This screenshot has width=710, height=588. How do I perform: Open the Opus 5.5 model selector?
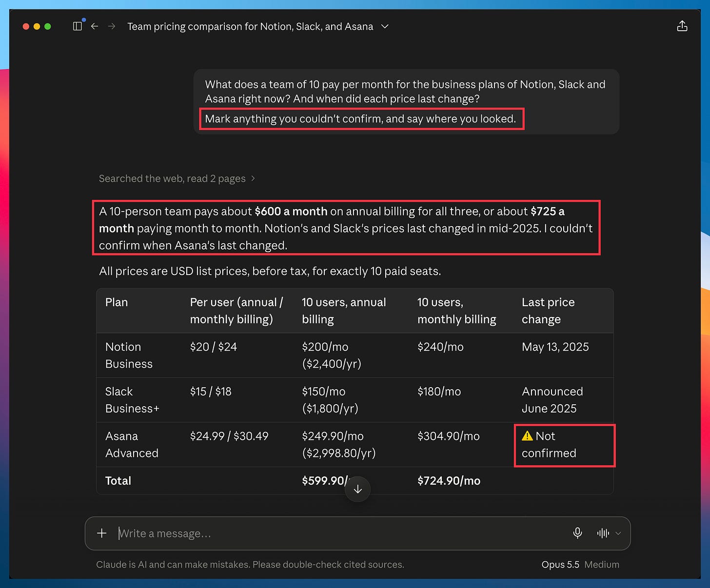580,565
